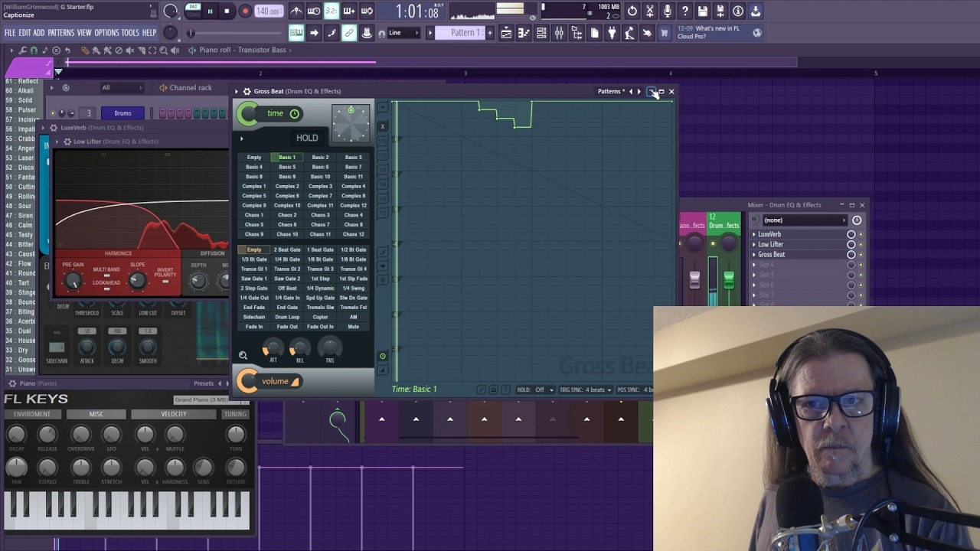Click the red record button

click(245, 11)
